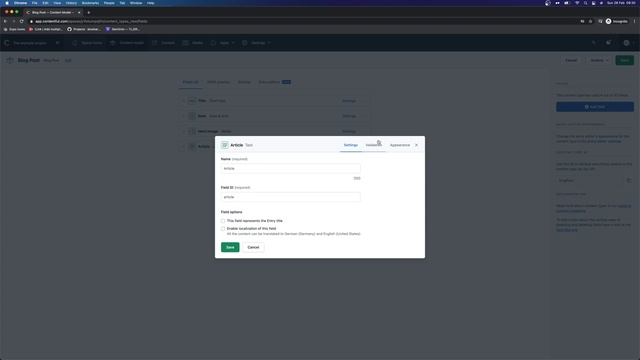Viewport: 640px width, 360px height.
Task: Click Cancel button in the Article dialog
Action: pos(253,247)
